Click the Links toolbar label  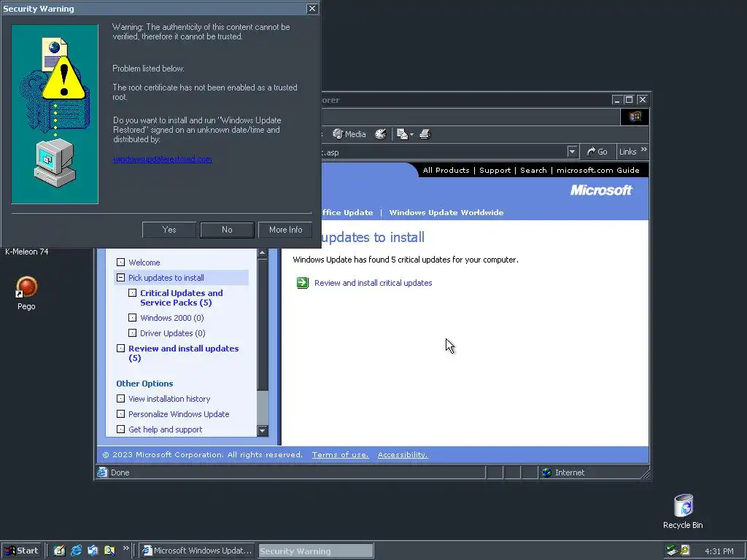click(627, 152)
